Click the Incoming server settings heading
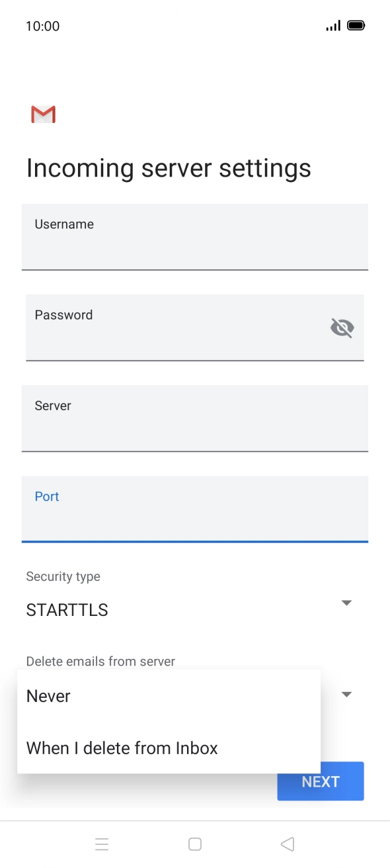This screenshot has height=868, width=390. (x=169, y=168)
